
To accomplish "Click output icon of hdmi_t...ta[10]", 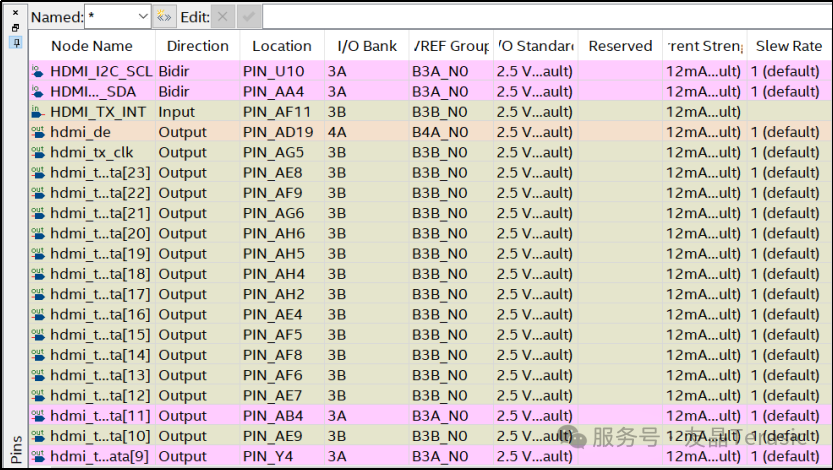I will pyautogui.click(x=38, y=435).
